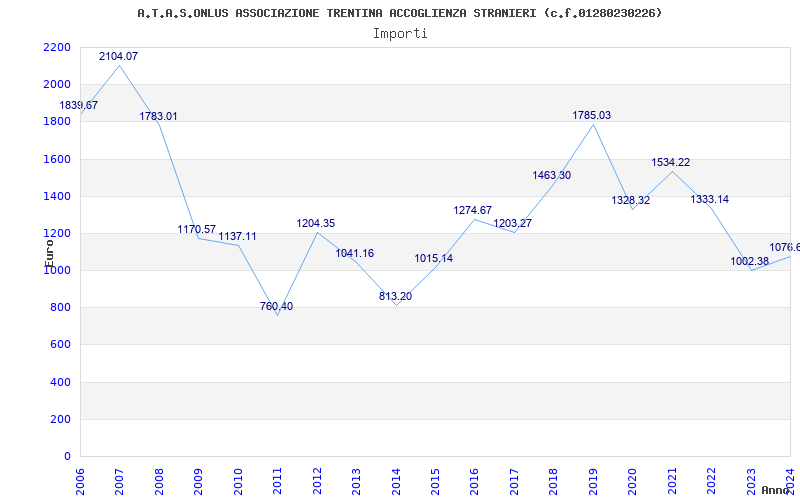Select the 2019 year label
800x500 pixels.
click(x=593, y=481)
